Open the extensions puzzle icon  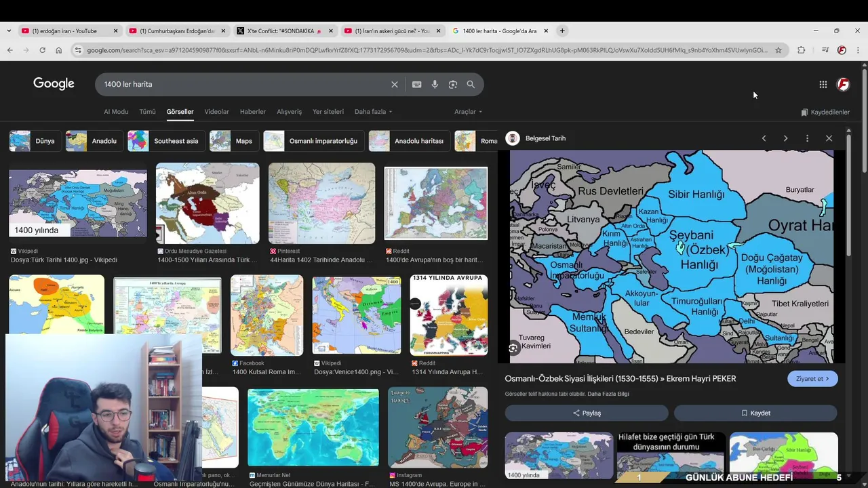[x=801, y=50]
